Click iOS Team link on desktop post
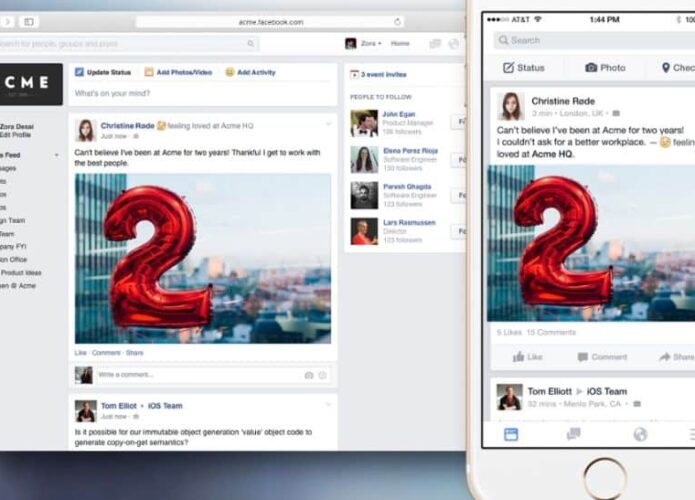The image size is (695, 500). click(165, 406)
